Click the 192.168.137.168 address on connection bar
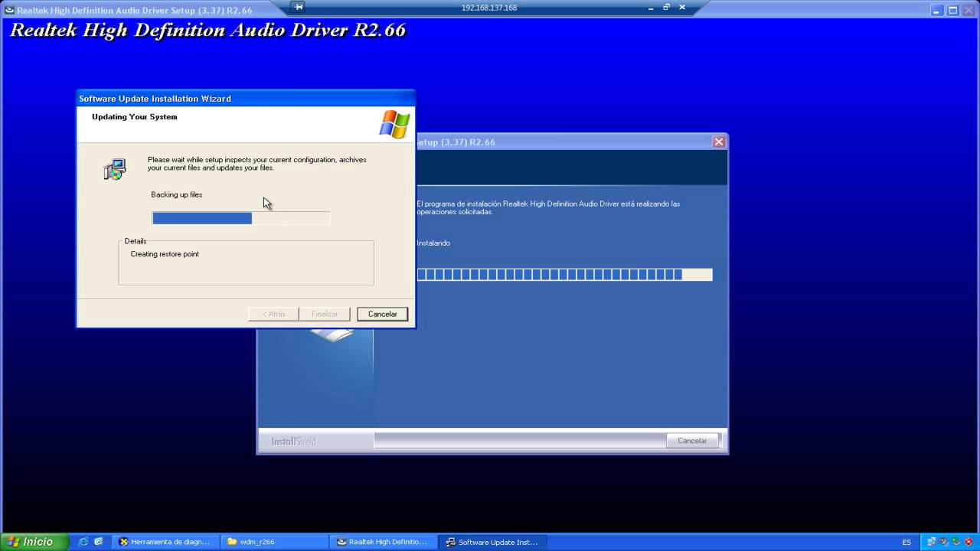 pyautogui.click(x=489, y=8)
